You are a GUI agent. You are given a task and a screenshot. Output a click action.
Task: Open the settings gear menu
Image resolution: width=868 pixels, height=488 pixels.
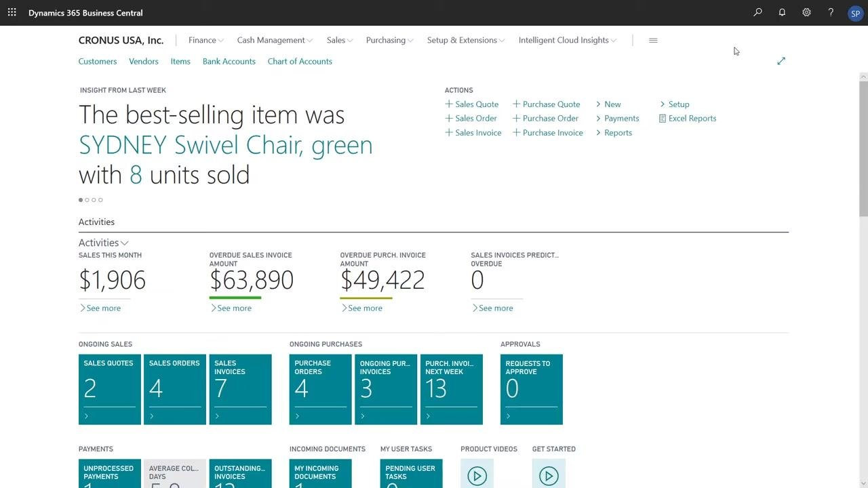(806, 12)
